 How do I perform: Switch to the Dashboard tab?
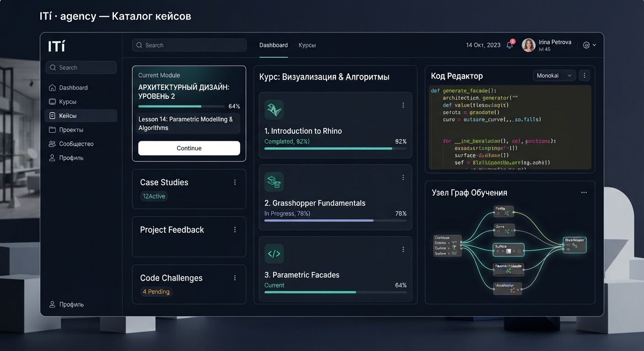[274, 45]
